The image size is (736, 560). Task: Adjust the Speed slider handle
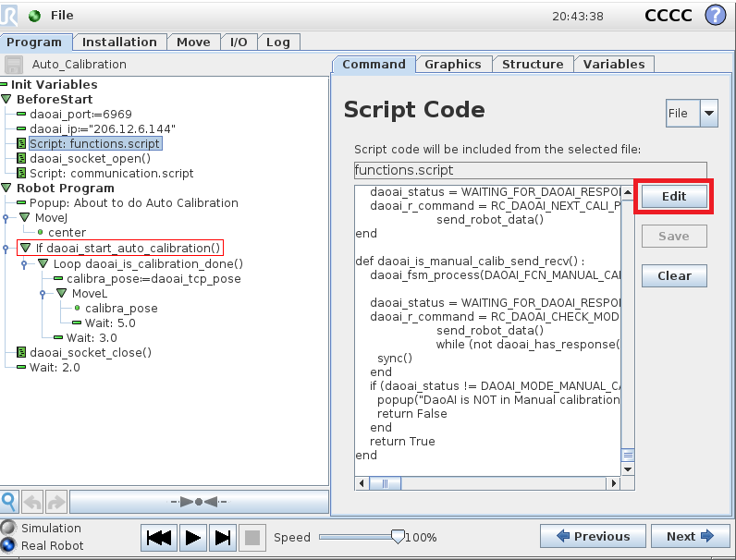[x=398, y=537]
